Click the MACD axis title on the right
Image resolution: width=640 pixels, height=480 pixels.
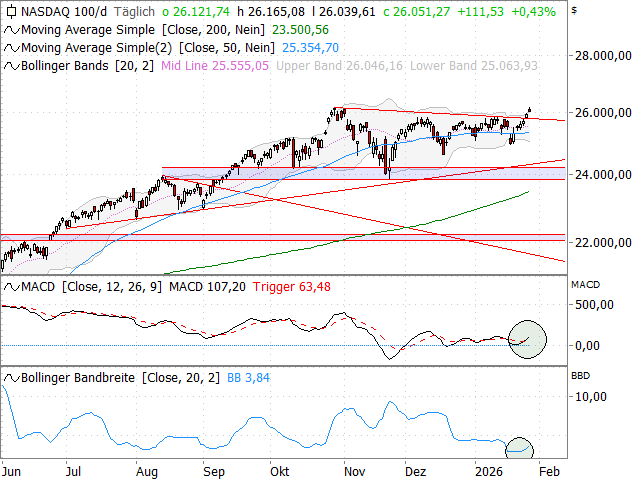(x=585, y=284)
